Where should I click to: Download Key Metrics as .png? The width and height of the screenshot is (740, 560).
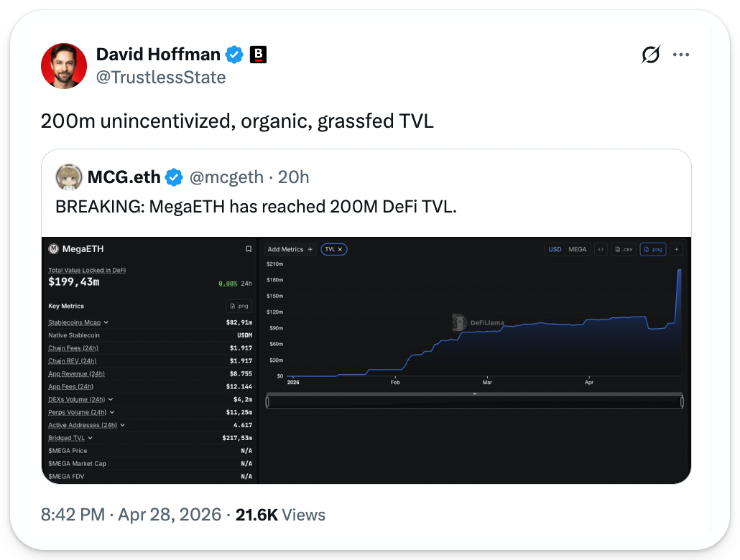tap(239, 306)
